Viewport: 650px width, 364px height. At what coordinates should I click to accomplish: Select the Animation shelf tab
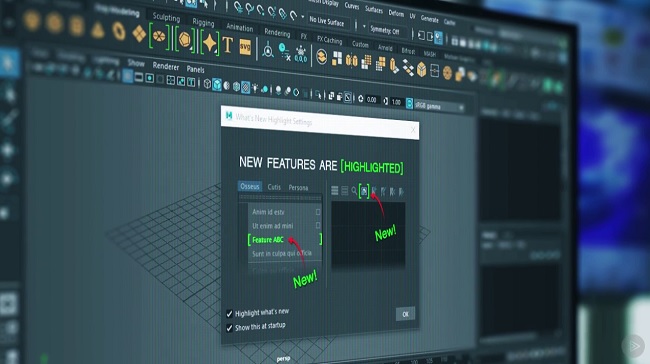tap(240, 27)
